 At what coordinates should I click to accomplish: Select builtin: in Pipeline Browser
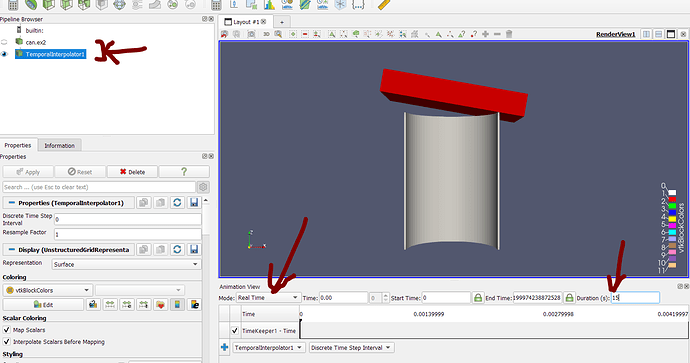pos(34,30)
